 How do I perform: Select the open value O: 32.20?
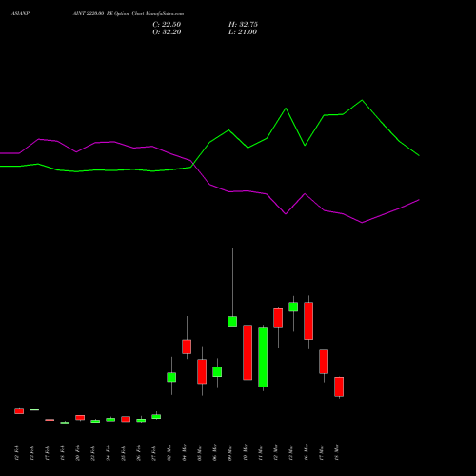167,32
